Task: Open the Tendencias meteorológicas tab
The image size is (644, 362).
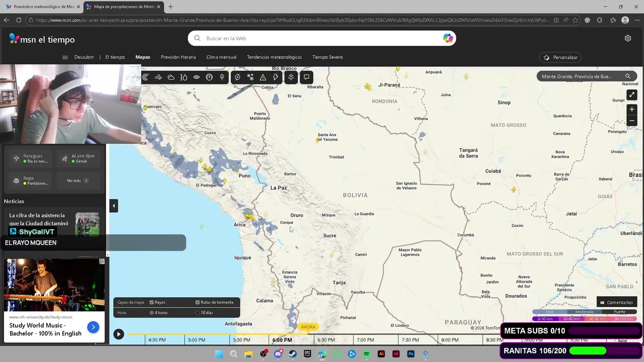Action: 274,57
